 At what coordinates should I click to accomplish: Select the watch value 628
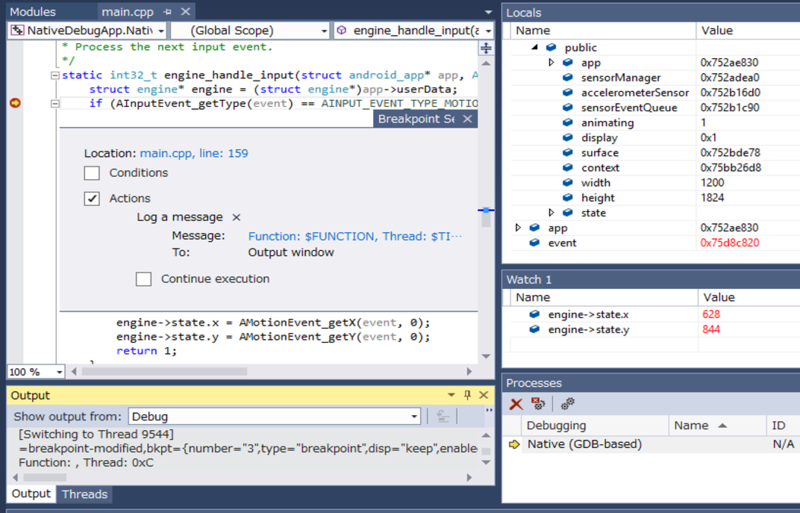[x=711, y=314]
